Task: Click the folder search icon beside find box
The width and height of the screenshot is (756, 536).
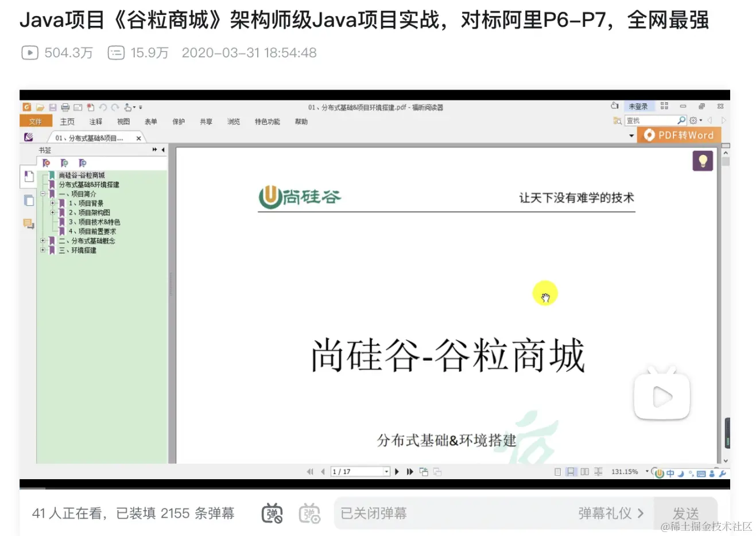Action: point(618,121)
